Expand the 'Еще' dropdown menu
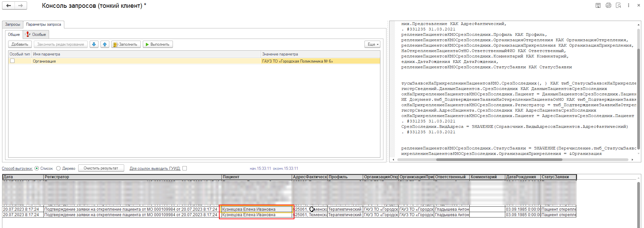The image size is (644, 228). point(373,44)
